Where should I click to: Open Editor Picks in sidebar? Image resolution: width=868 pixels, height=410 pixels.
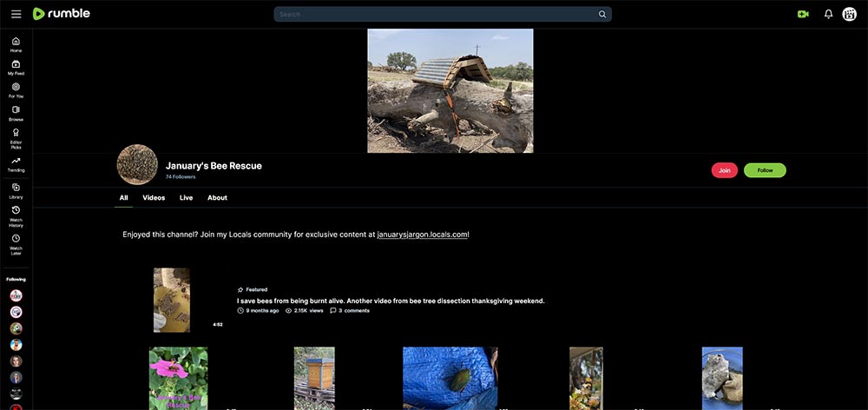coord(16,138)
